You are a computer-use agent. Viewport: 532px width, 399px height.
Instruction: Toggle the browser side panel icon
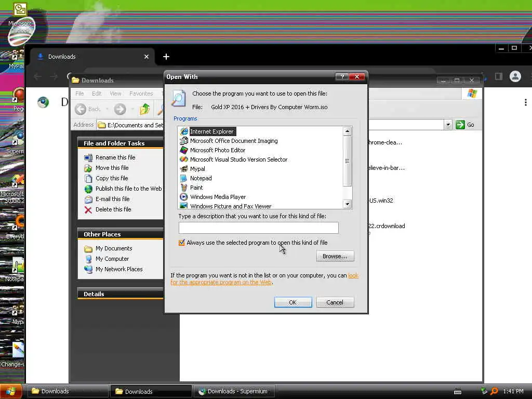(498, 76)
